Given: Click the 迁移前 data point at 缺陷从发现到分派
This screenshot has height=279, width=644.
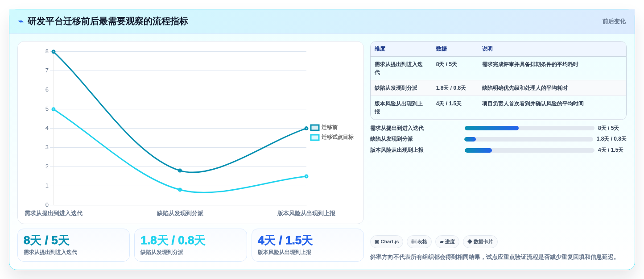Looking at the screenshot, I should [180, 171].
